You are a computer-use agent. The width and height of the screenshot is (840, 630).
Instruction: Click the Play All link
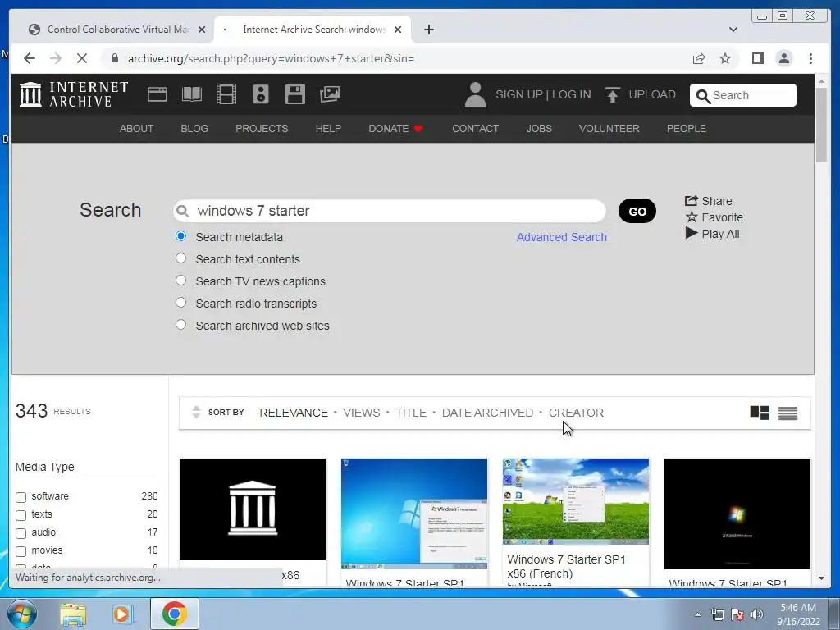713,234
